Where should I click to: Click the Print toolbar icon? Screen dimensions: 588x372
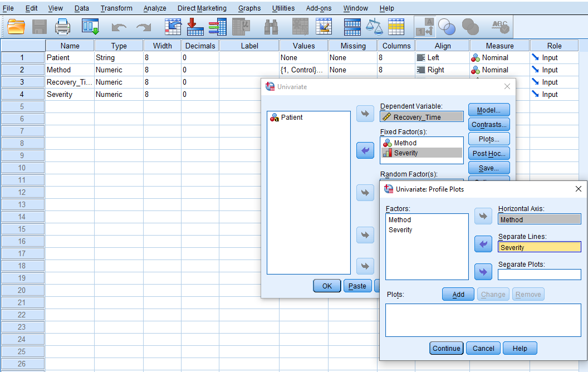pyautogui.click(x=62, y=27)
